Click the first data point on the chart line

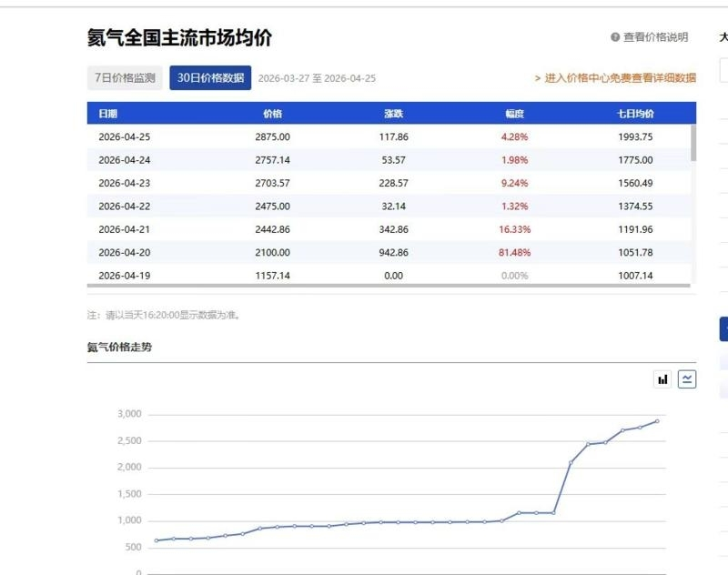tap(157, 540)
